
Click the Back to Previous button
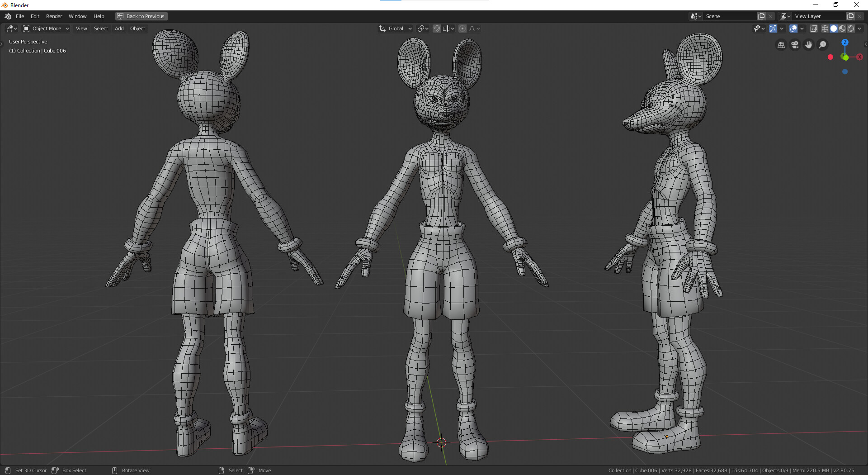point(141,16)
